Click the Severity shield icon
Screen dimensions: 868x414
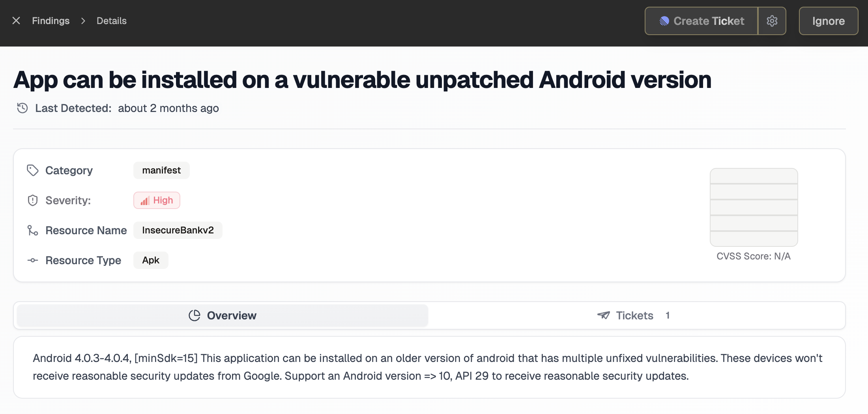(33, 200)
